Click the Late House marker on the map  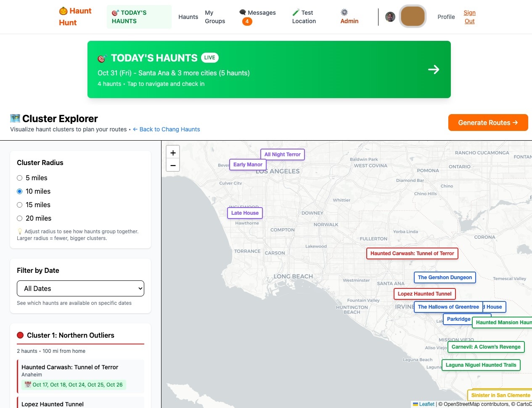click(245, 213)
